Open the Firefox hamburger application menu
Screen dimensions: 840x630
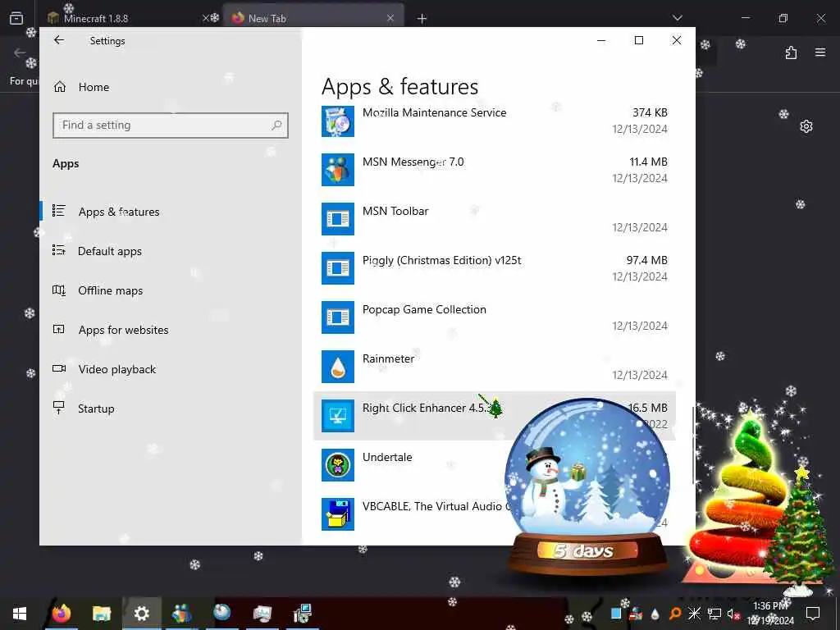820,52
